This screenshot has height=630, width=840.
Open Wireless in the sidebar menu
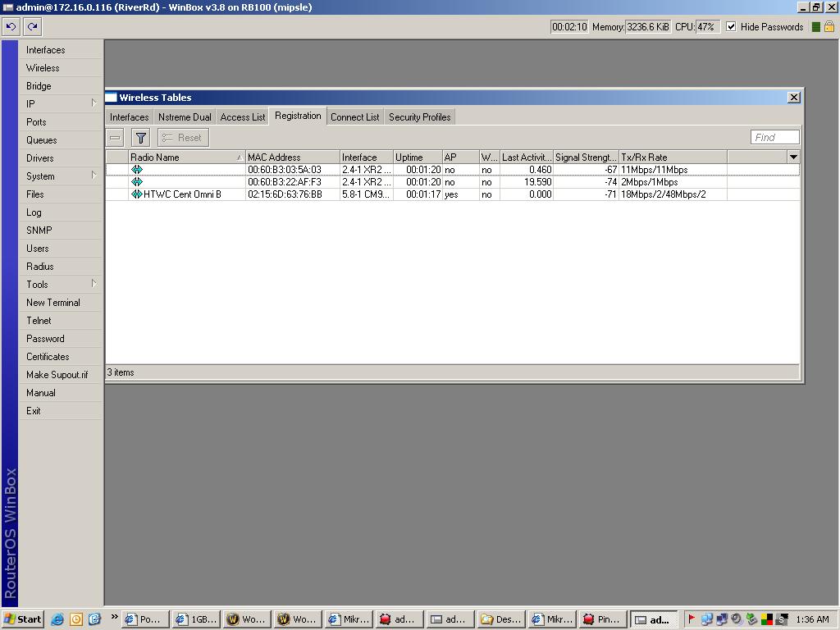(x=61, y=68)
